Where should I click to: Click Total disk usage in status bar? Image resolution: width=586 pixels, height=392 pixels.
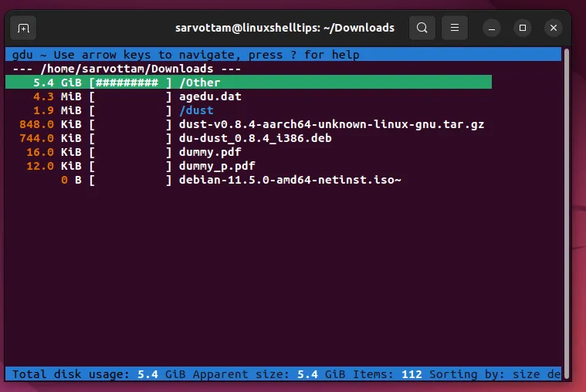pyautogui.click(x=99, y=374)
